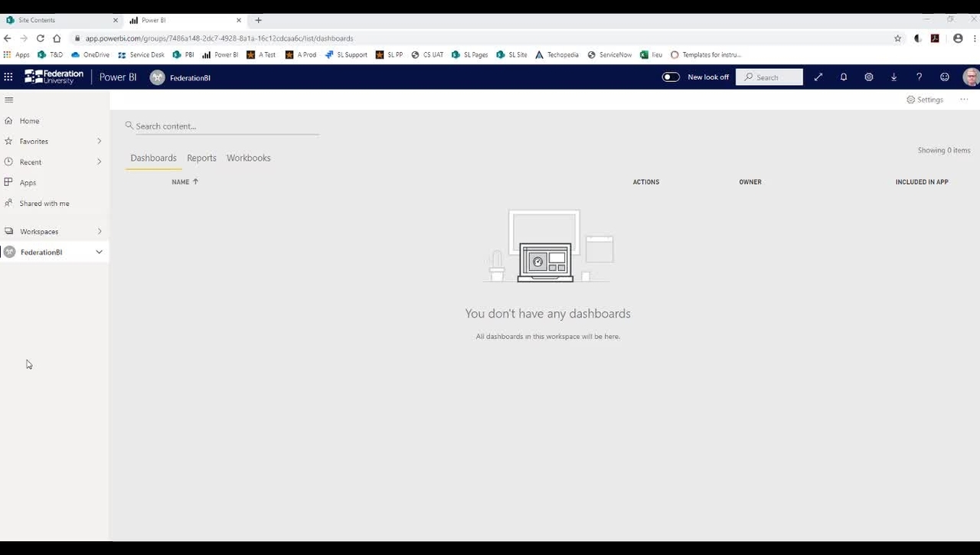Open the Techopedia bookmark
This screenshot has width=980, height=555.
(557, 55)
